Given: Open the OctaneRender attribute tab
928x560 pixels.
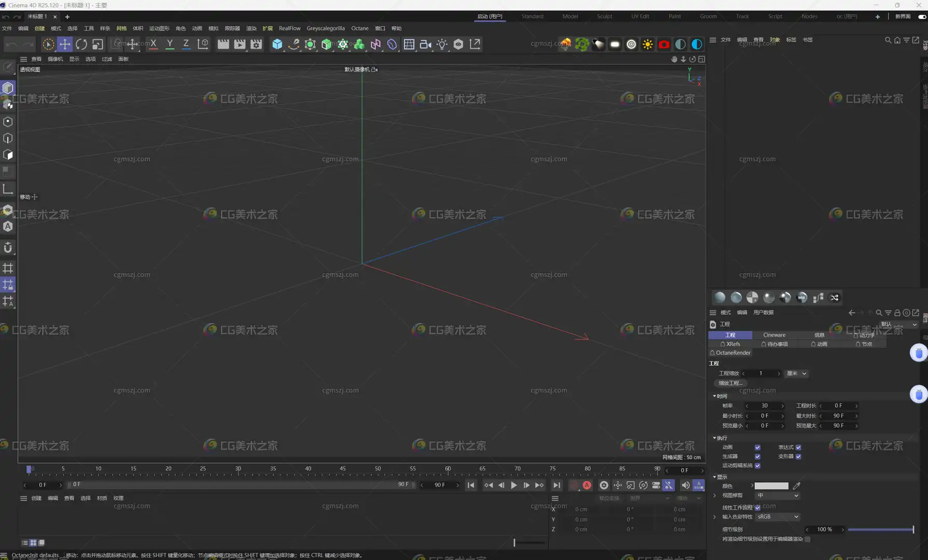Looking at the screenshot, I should pos(730,353).
